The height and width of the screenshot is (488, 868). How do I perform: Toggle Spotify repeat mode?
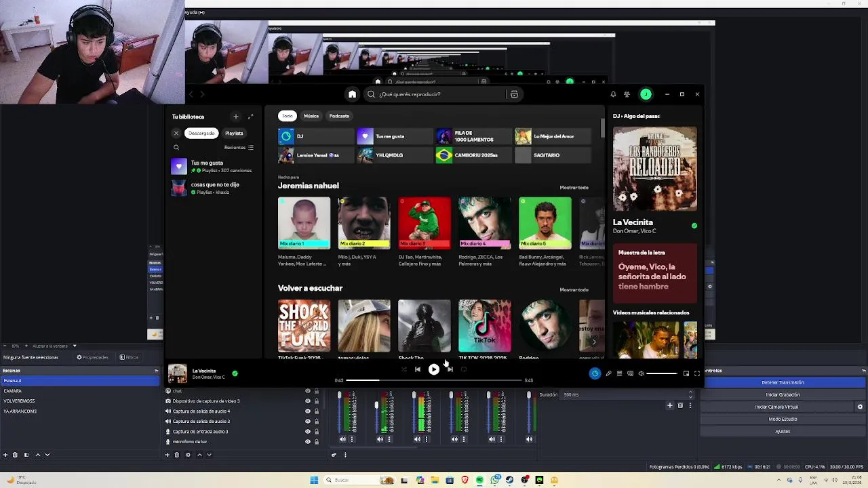(464, 369)
